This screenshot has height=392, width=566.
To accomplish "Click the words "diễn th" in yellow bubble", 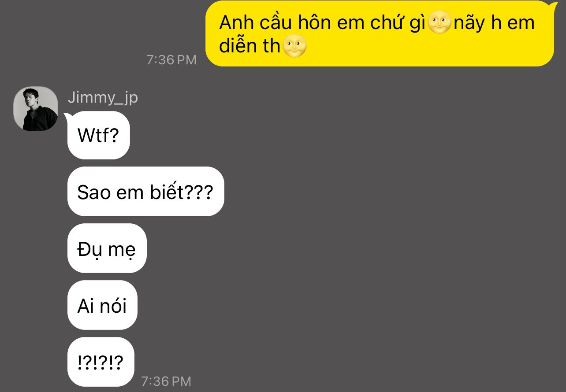I will point(249,46).
